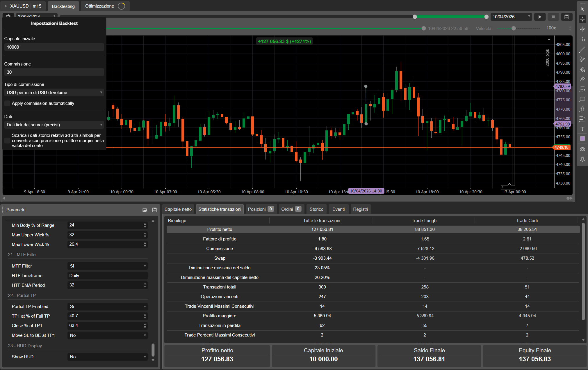The image size is (588, 370).
Task: Adjust the Velocità speed slider
Action: (x=514, y=29)
